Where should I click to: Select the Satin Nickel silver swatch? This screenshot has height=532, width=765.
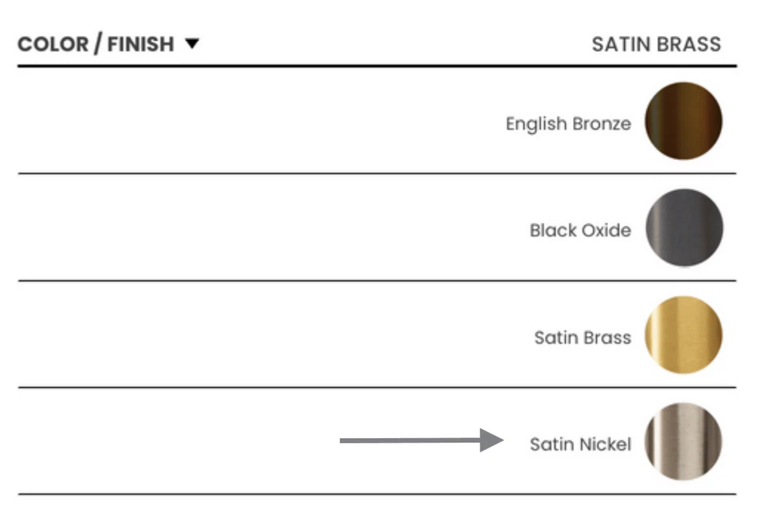pos(683,441)
